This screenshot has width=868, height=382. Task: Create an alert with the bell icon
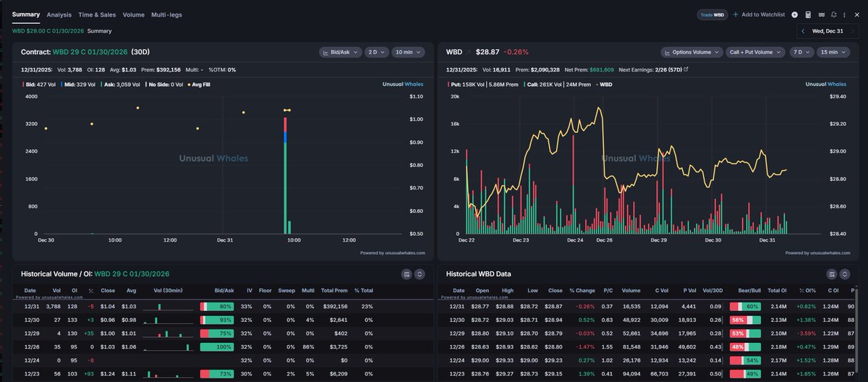(834, 14)
